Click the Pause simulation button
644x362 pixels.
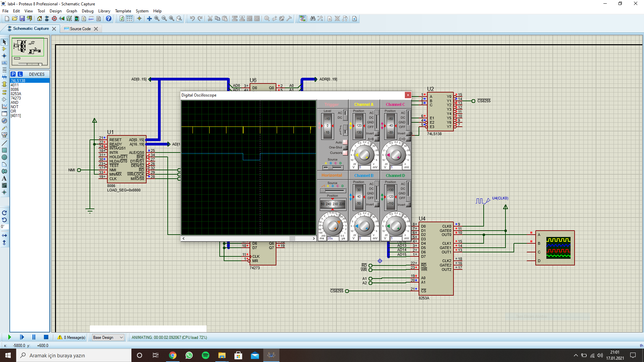(x=34, y=337)
